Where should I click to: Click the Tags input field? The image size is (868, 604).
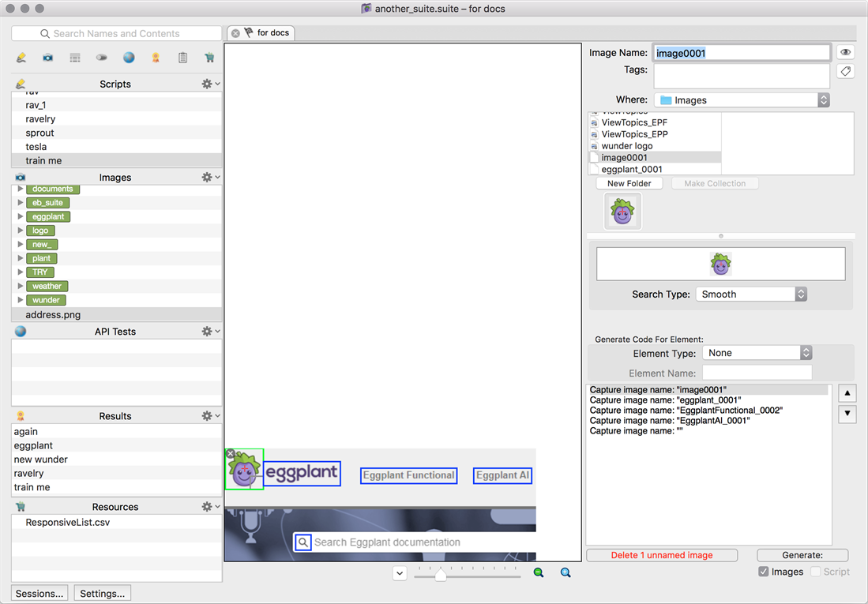742,76
